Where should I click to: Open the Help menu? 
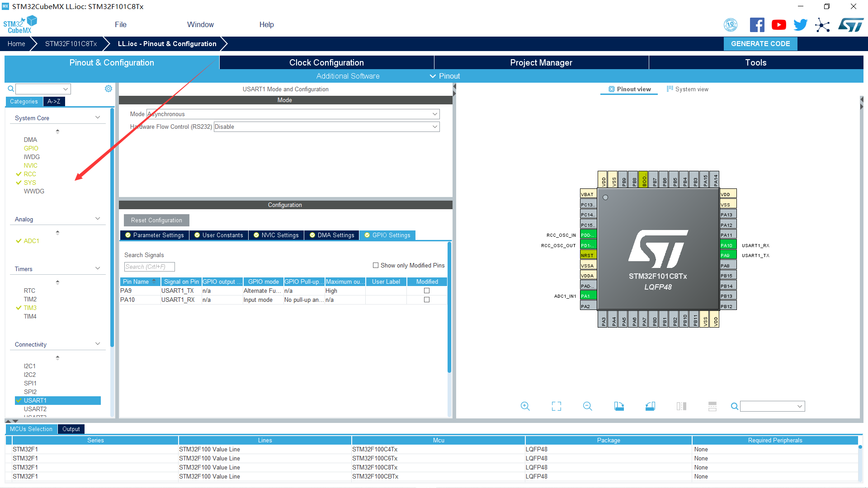(x=266, y=24)
